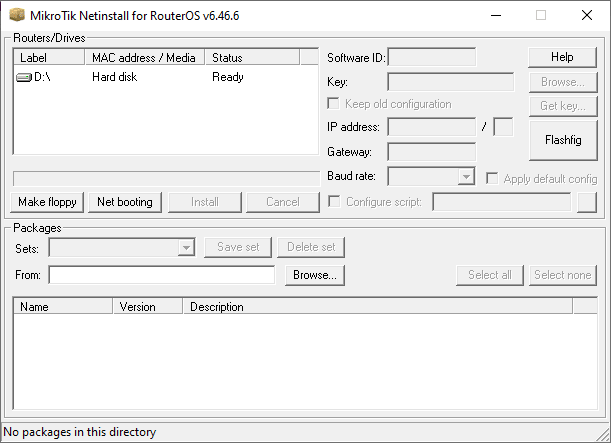Click the Description column header

378,307
